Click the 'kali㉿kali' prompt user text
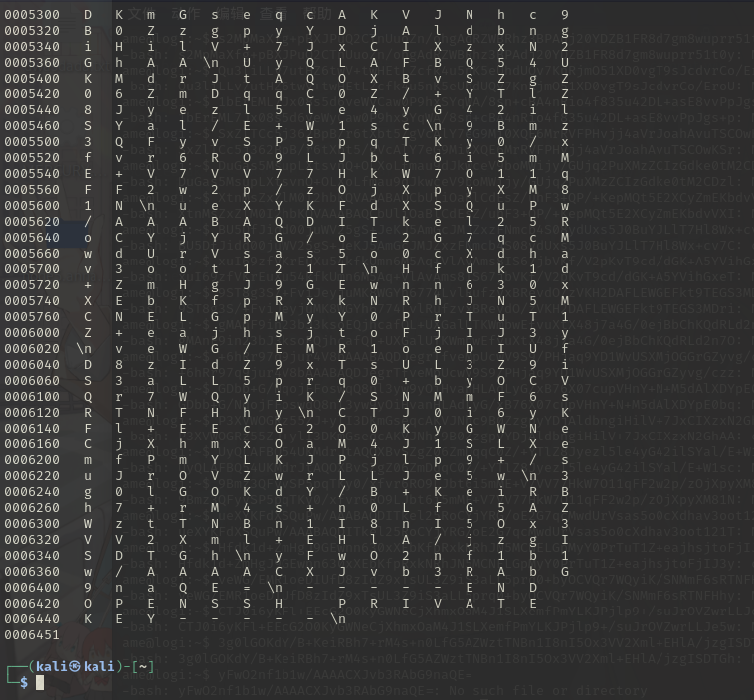The width and height of the screenshot is (754, 700). click(76, 666)
